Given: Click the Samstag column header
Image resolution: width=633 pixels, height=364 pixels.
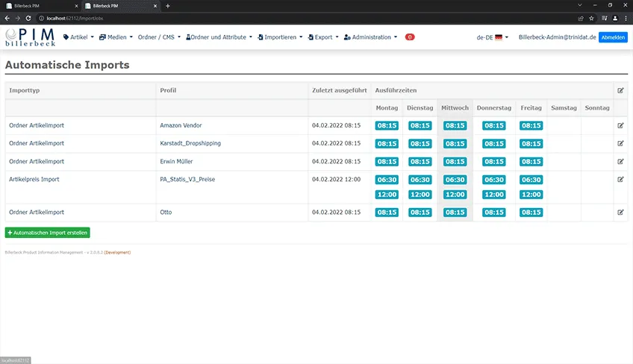Looking at the screenshot, I should (x=564, y=107).
